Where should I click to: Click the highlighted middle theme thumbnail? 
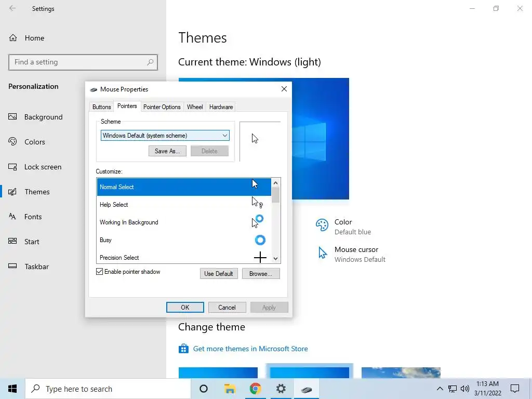pyautogui.click(x=310, y=372)
